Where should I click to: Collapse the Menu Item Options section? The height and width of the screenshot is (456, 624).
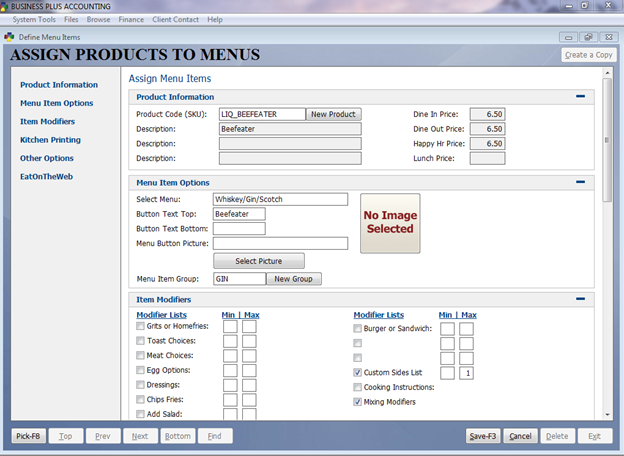click(580, 182)
